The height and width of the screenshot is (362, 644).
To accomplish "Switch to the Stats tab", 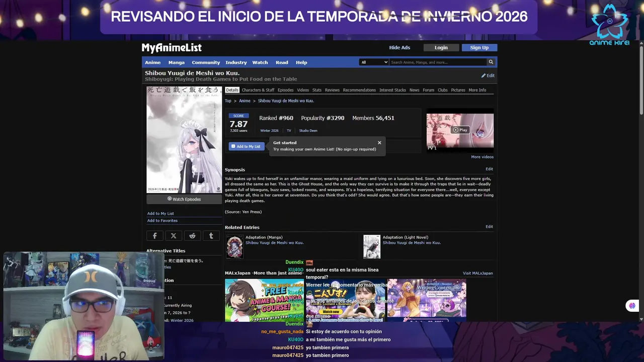I will tap(317, 90).
